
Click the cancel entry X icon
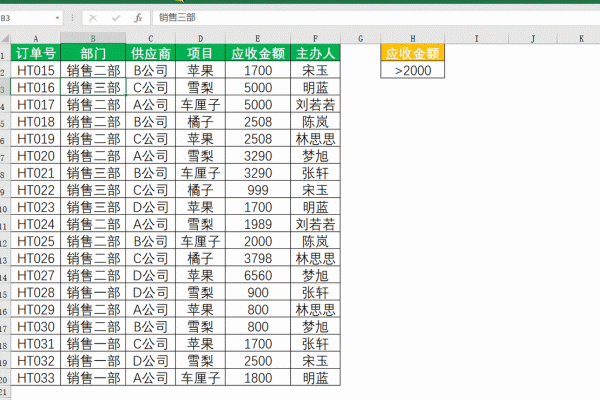pos(93,18)
